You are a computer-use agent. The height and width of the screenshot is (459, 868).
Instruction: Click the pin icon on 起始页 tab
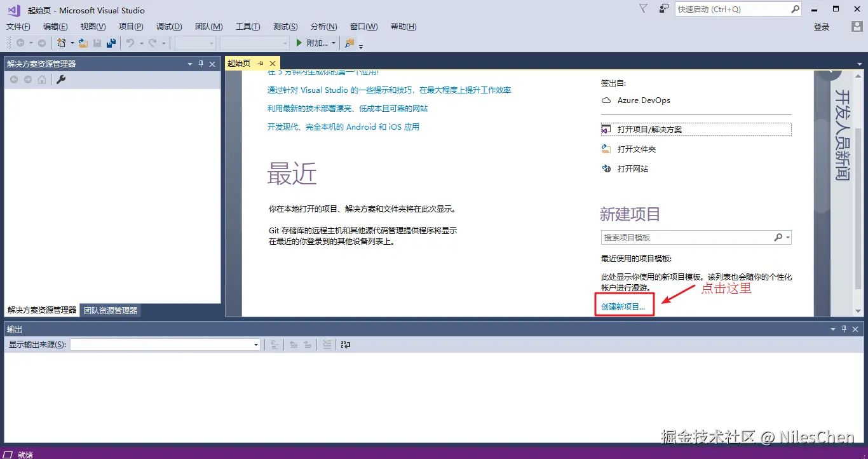[x=261, y=63]
